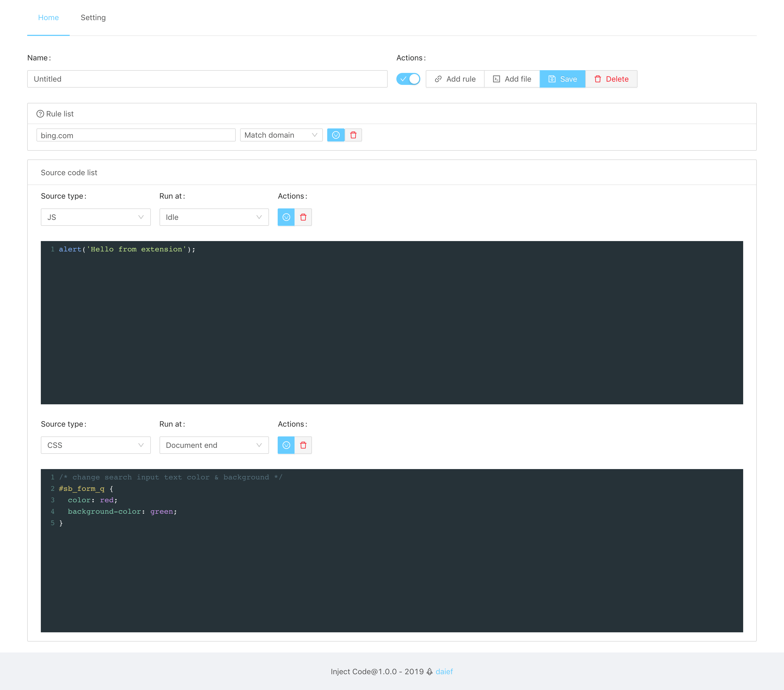Click the Add rule button

click(x=455, y=79)
